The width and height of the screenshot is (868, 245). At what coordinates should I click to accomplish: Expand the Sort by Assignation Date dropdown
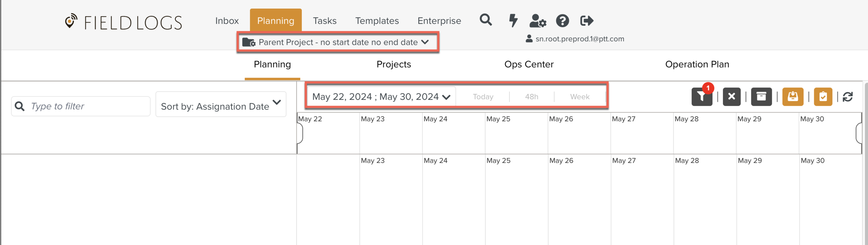[x=221, y=104]
